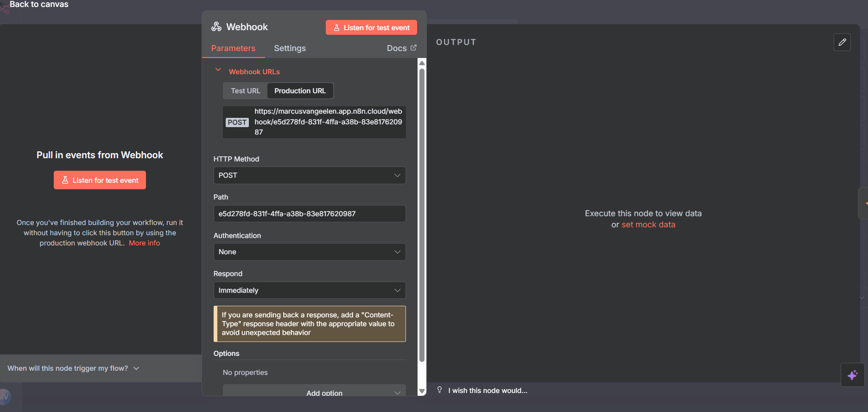Image resolution: width=868 pixels, height=412 pixels.
Task: Open the Add option dropdown
Action: [x=314, y=390]
